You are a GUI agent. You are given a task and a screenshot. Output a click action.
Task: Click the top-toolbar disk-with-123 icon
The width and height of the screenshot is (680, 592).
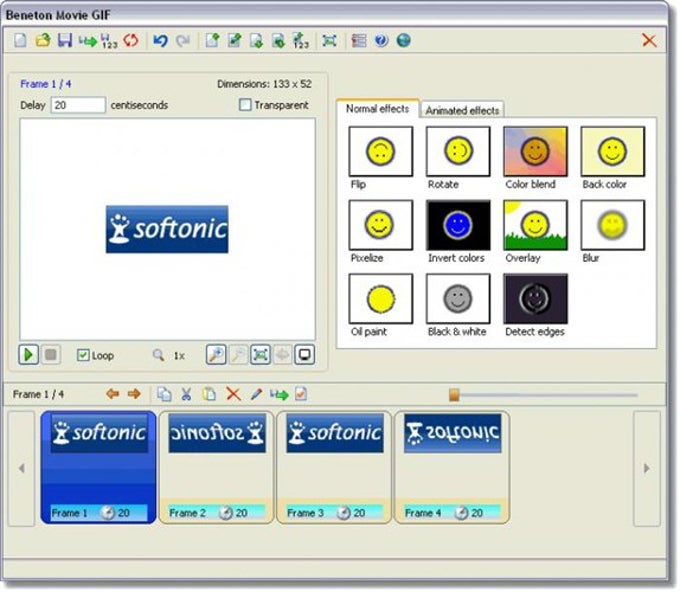click(x=109, y=41)
